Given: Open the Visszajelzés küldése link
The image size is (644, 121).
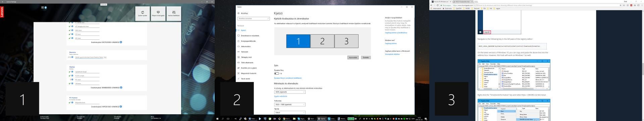Looking at the screenshot, I should point(392,54).
